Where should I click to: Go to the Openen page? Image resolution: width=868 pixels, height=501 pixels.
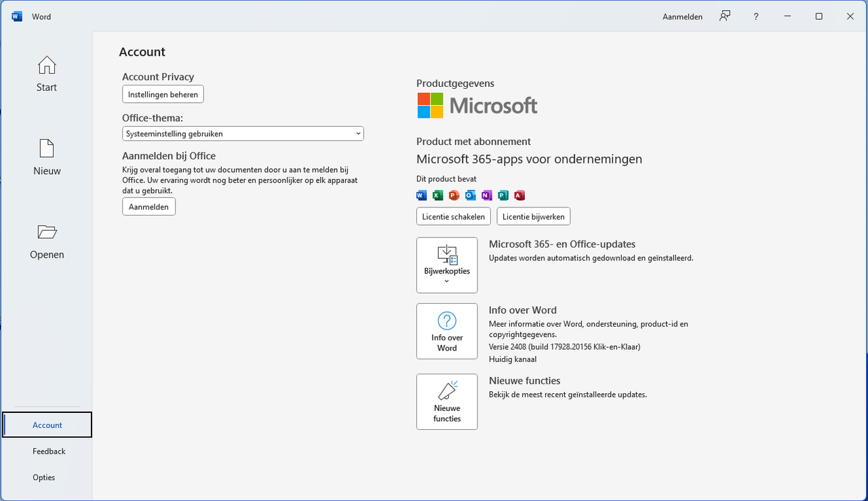pyautogui.click(x=47, y=241)
